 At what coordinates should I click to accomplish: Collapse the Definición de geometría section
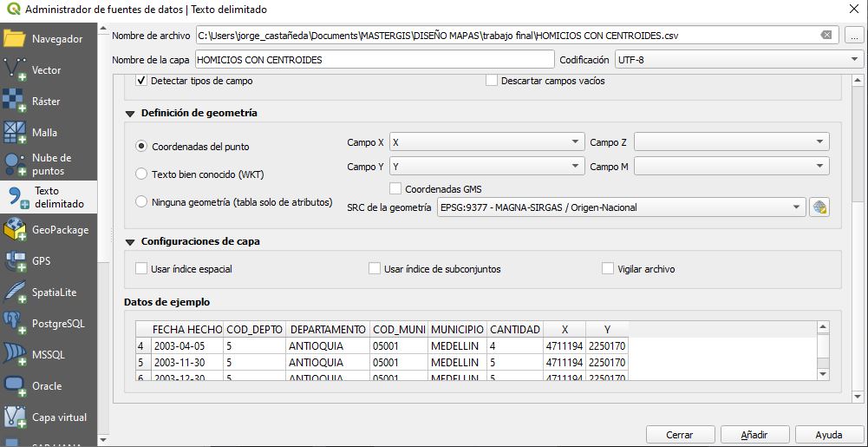pos(130,114)
